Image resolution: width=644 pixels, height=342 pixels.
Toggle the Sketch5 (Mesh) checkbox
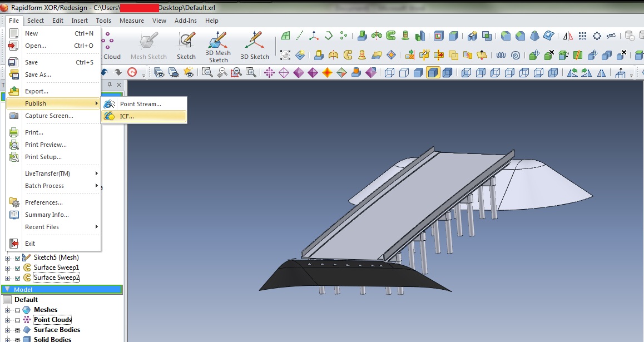(x=17, y=257)
